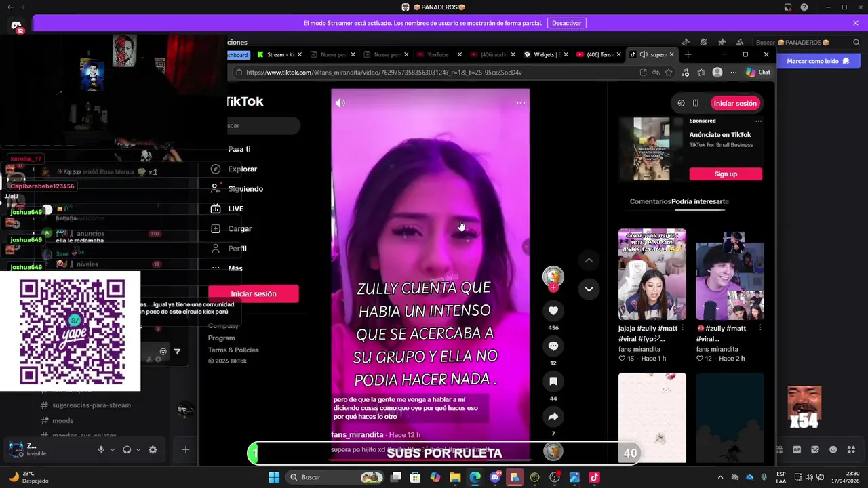Disable streamer mode with Desactivar
The image size is (868, 488).
click(566, 23)
